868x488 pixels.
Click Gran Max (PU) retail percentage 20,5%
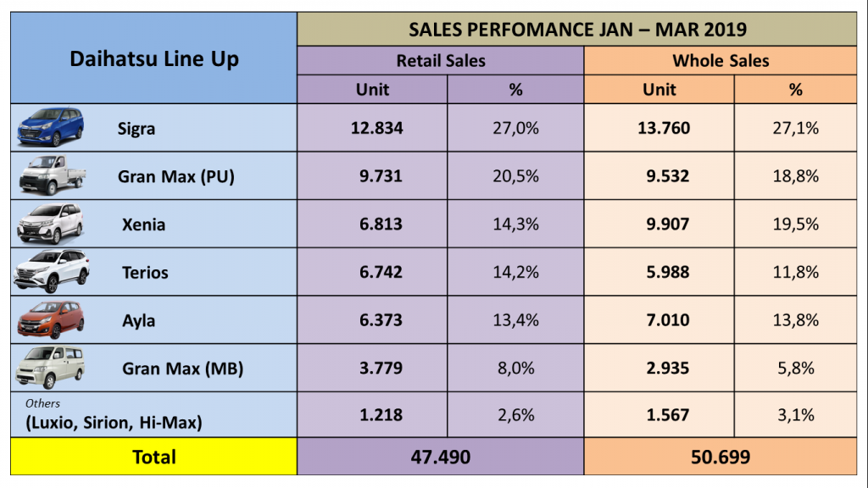515,176
